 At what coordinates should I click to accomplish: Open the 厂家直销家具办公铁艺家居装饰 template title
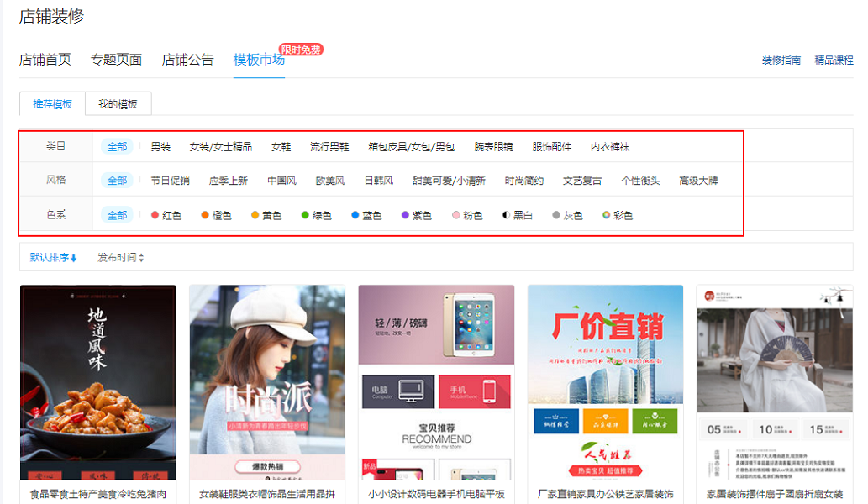[x=606, y=494]
